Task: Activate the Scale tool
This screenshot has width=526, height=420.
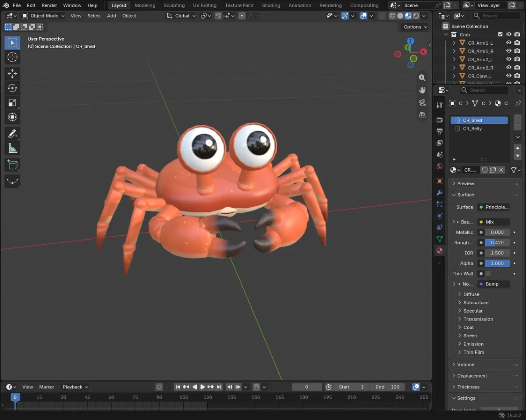Action: pos(12,102)
